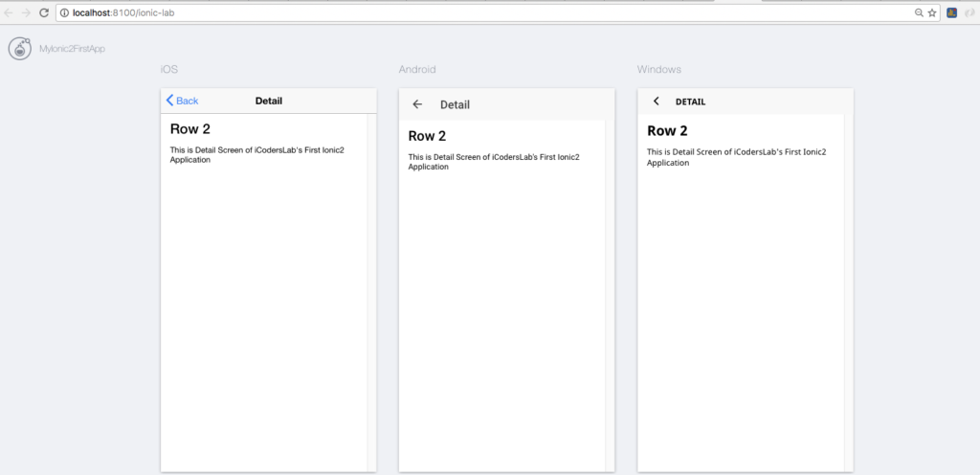Click the Back text in iOS header
The height and width of the screenshot is (475, 980).
click(x=188, y=101)
